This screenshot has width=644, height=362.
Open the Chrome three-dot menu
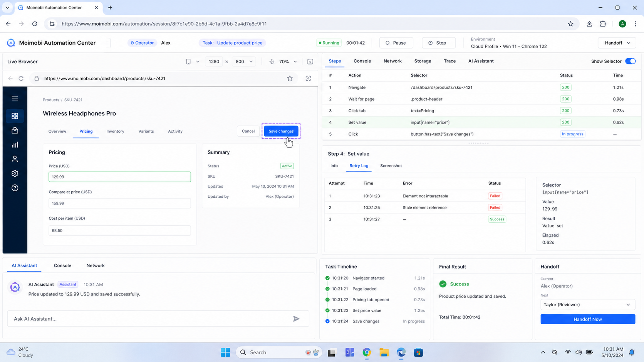point(636,24)
